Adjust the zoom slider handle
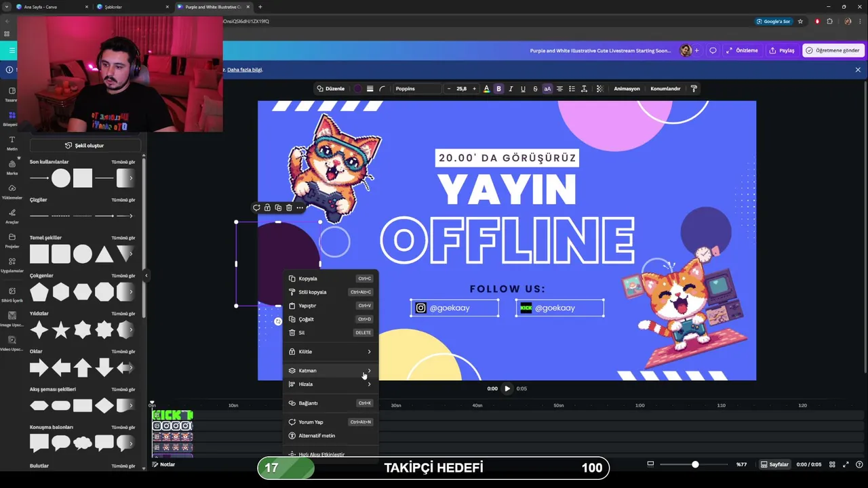Screen dimensions: 868x488 tap(695, 464)
